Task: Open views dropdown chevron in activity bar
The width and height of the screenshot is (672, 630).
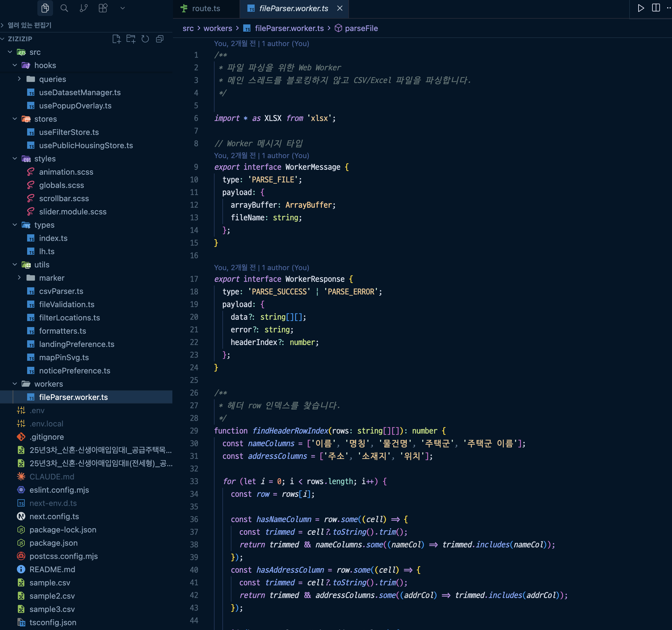Action: [122, 8]
